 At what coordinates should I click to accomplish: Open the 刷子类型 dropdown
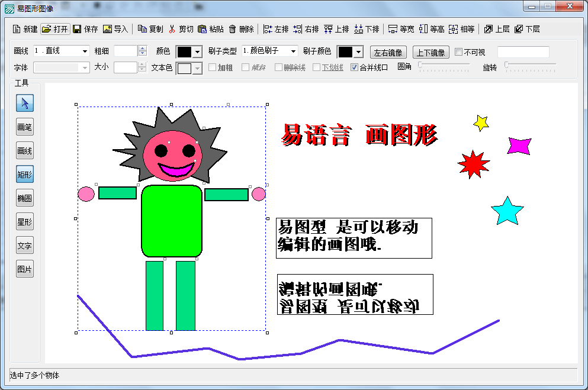tap(269, 51)
